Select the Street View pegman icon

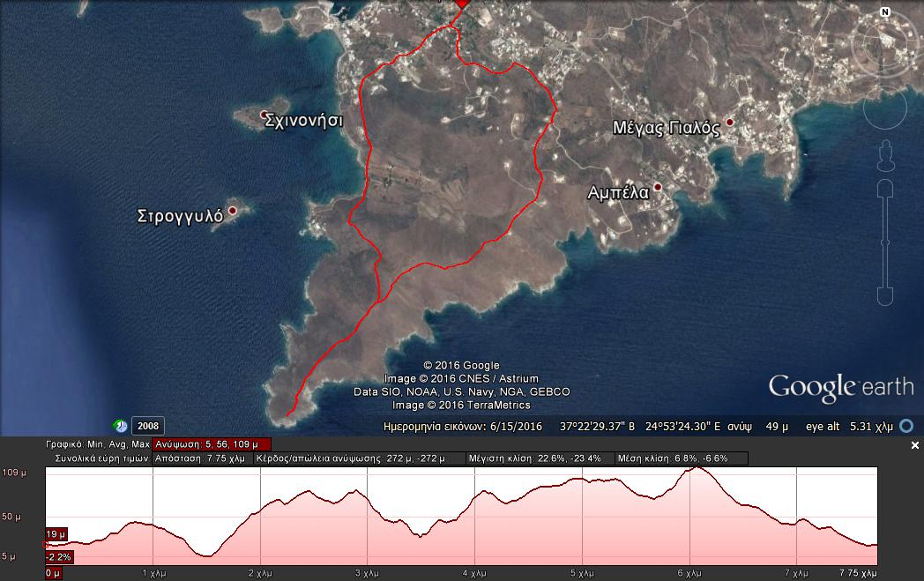coord(885,156)
